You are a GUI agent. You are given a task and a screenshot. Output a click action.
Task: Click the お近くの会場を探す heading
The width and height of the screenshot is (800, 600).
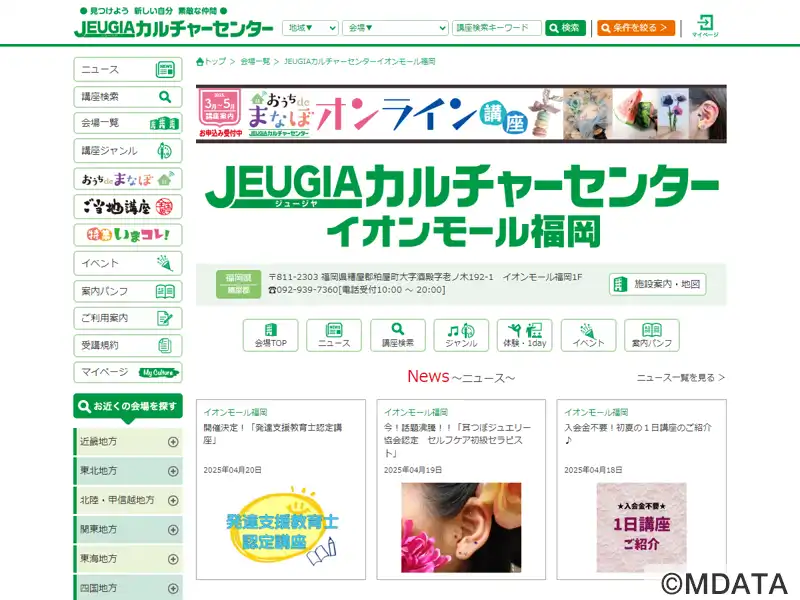(x=128, y=407)
